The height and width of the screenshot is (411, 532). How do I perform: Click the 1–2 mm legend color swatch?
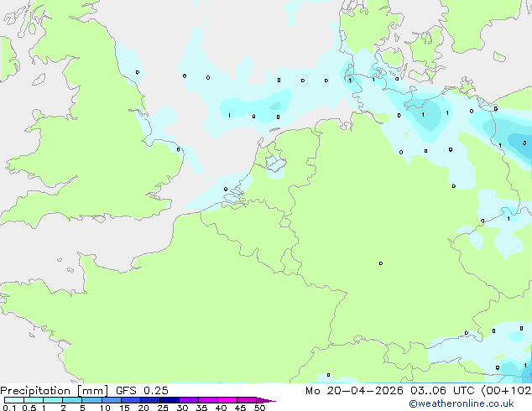click(x=53, y=400)
